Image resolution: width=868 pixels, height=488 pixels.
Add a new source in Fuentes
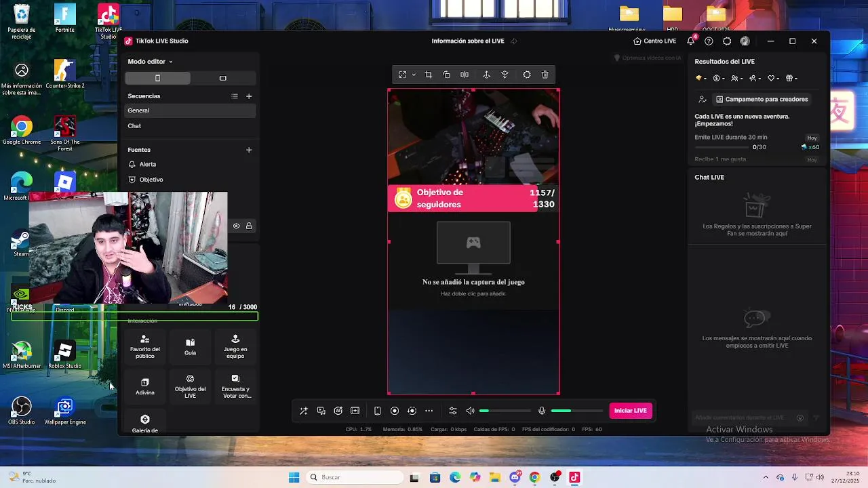(x=249, y=150)
